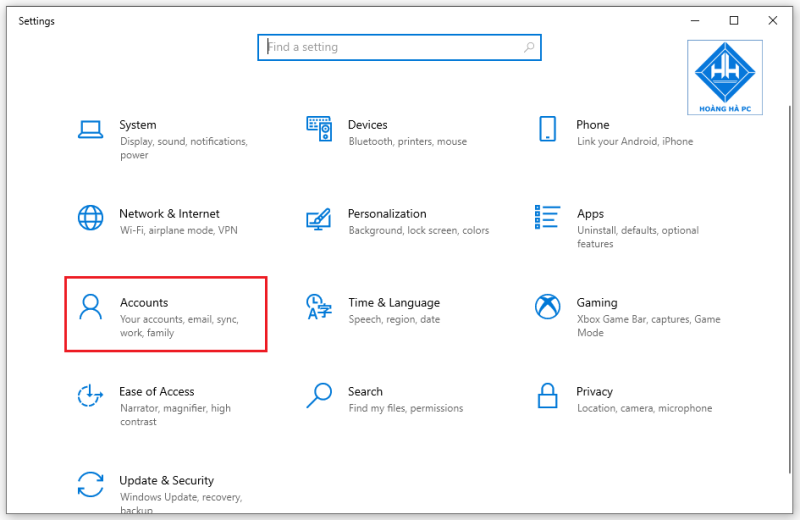Open the System laptop icon
The width and height of the screenshot is (800, 520).
(90, 130)
